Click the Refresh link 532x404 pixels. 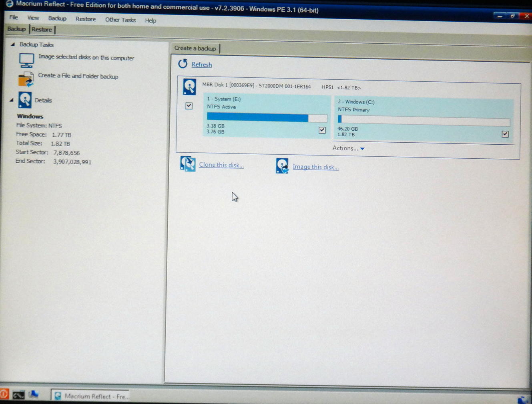(x=202, y=65)
